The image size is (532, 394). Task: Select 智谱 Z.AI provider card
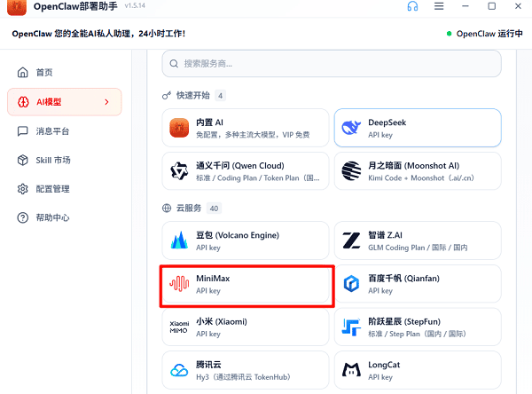point(418,240)
